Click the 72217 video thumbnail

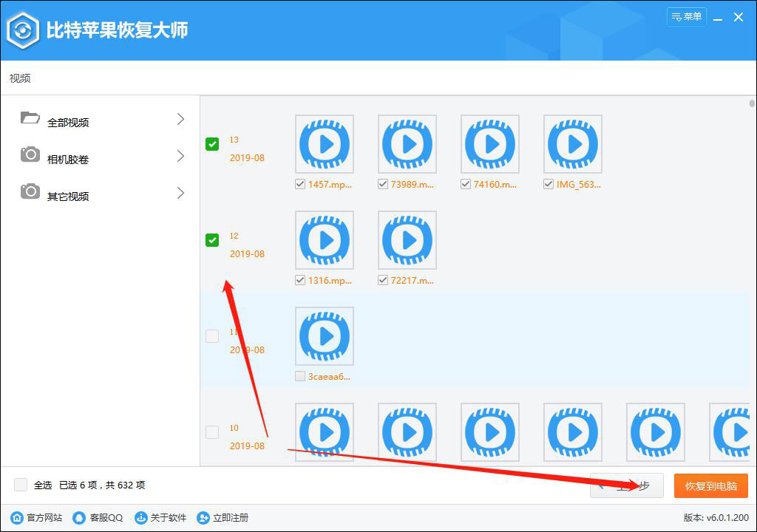tap(407, 239)
